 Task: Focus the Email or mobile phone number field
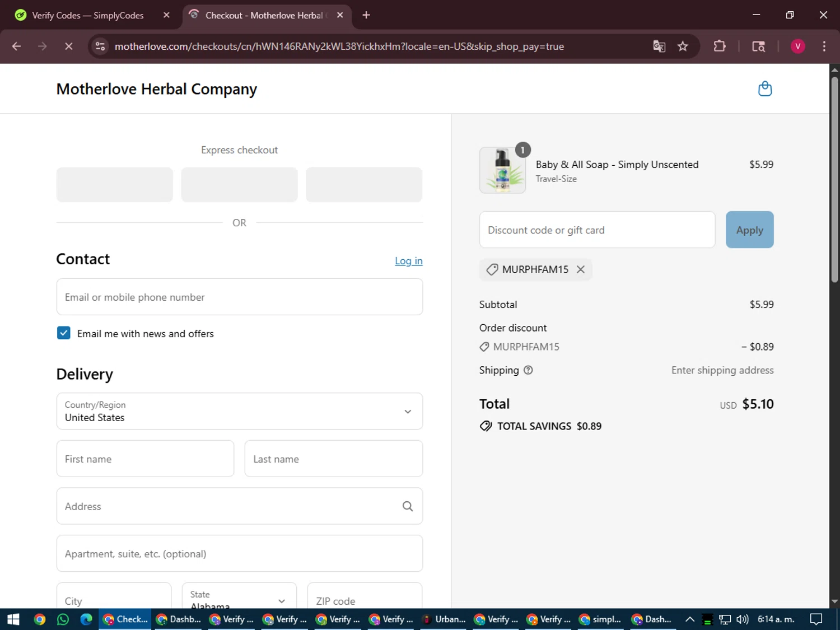click(240, 297)
